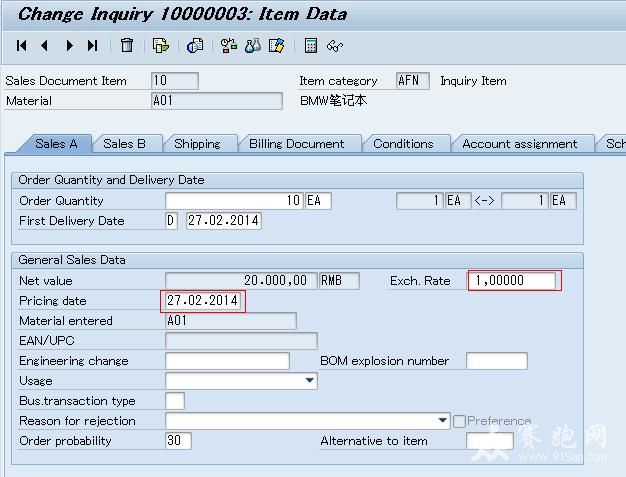
Task: Click the 'First Delivery Date' label
Action: tap(72, 221)
